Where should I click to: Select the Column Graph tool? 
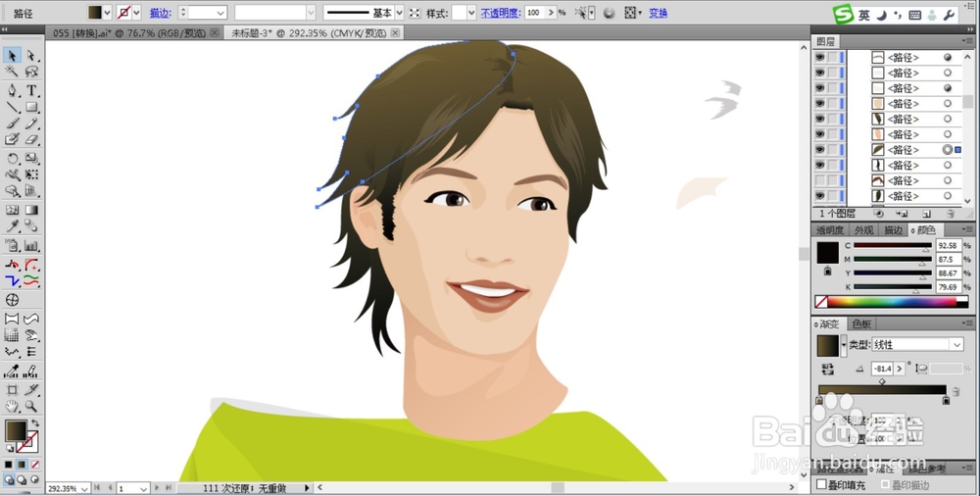[31, 245]
